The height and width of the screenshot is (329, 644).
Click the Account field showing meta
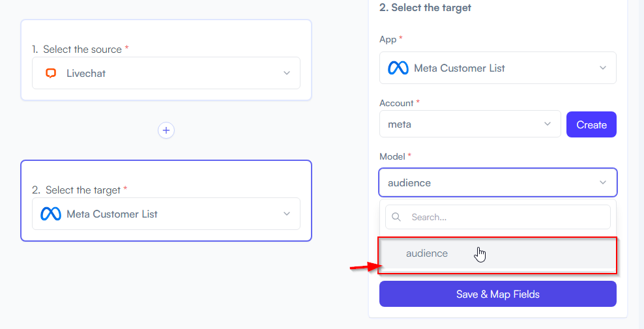click(x=470, y=124)
